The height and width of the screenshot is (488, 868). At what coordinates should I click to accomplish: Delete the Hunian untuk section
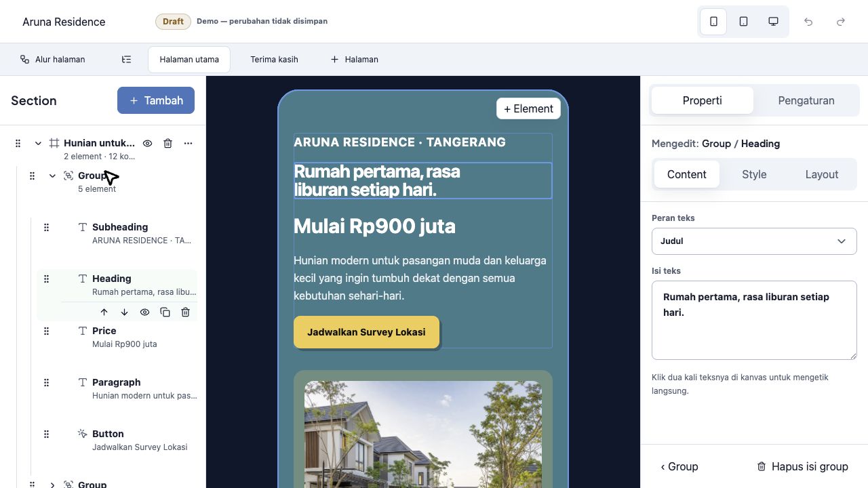(x=167, y=143)
